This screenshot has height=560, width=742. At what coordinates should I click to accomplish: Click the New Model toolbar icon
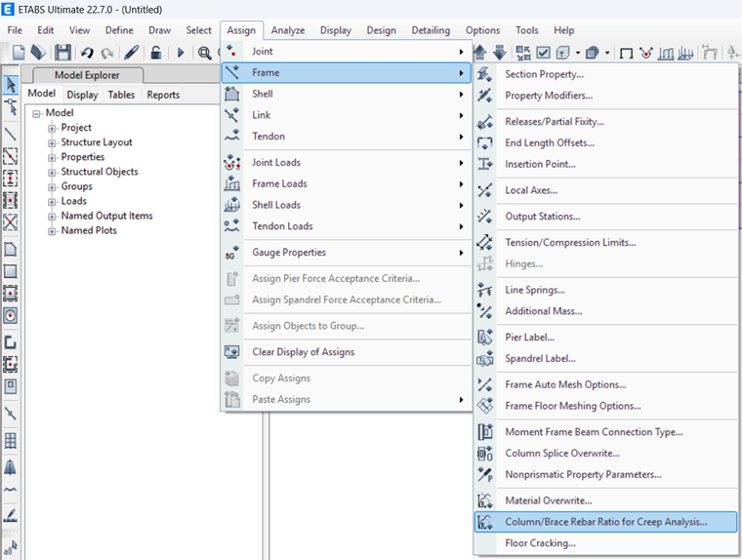pos(19,52)
